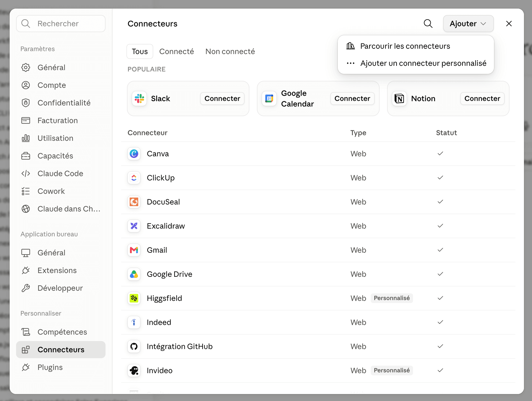Click the Canva connector icon
The height and width of the screenshot is (401, 532).
point(134,154)
